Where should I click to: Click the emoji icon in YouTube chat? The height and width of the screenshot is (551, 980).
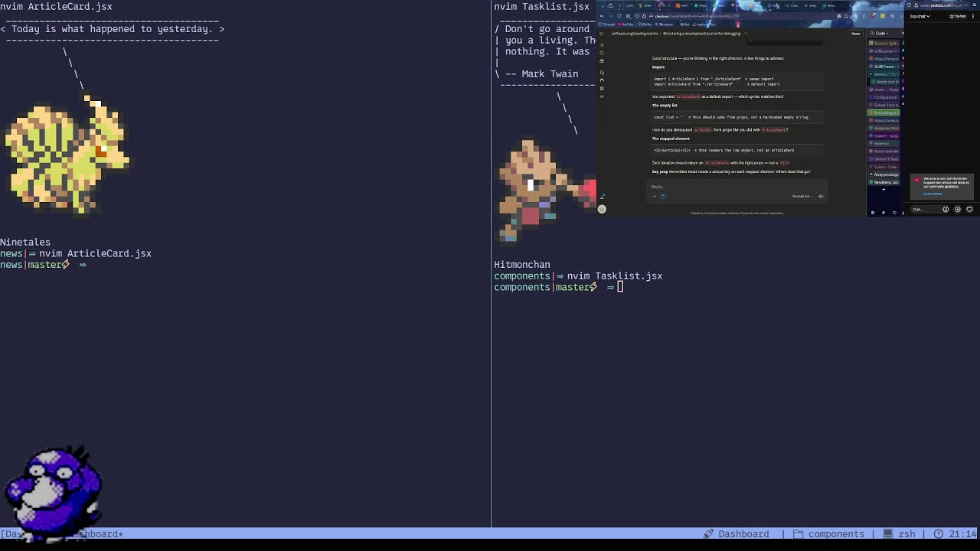946,210
